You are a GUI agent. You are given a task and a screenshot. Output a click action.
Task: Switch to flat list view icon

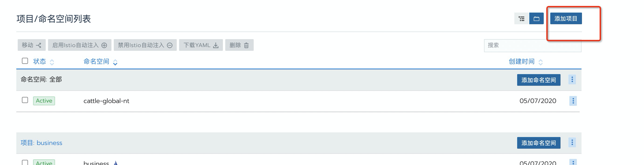click(521, 19)
